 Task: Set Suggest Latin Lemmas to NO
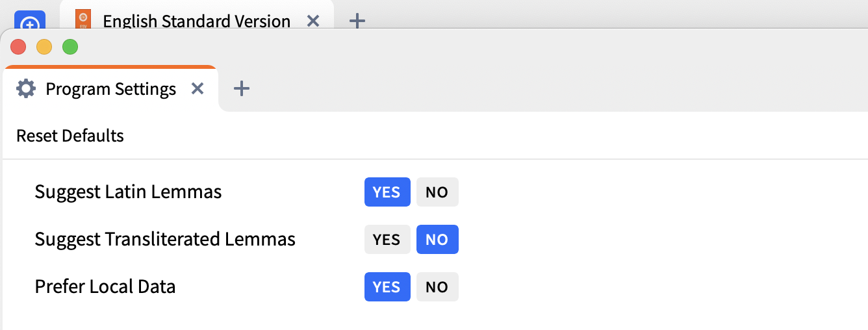[x=437, y=192]
